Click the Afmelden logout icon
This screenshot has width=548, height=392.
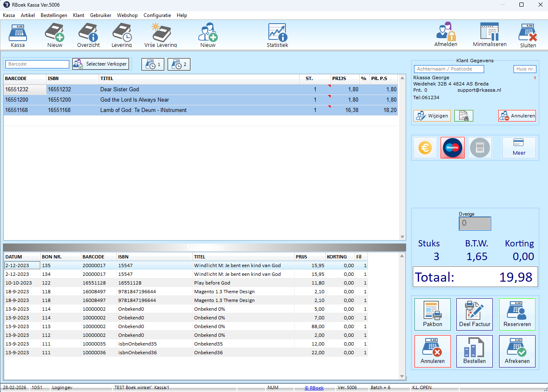(446, 32)
